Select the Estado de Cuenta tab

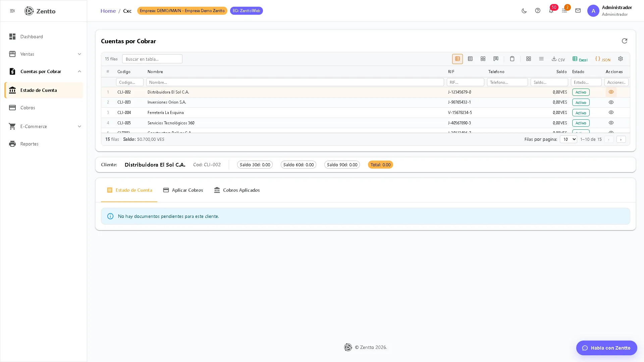tap(129, 190)
